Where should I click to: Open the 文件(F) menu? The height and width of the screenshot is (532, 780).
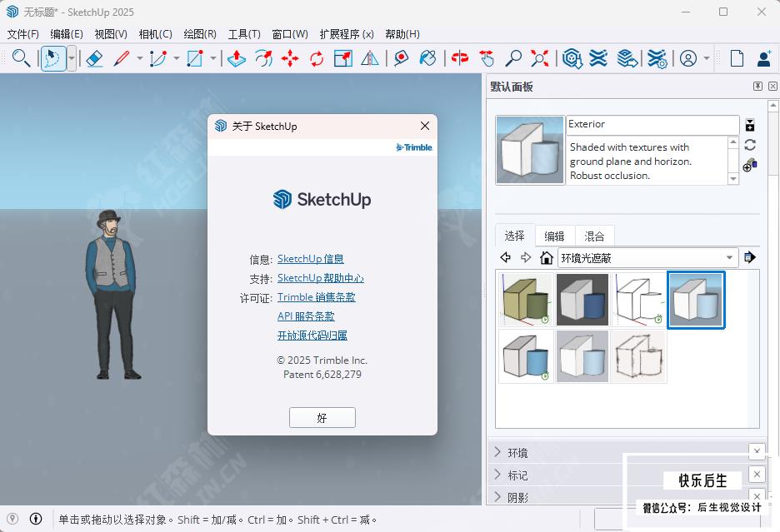coord(22,34)
